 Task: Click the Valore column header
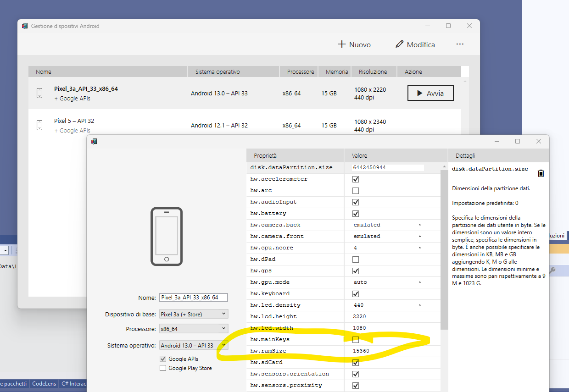pos(396,156)
